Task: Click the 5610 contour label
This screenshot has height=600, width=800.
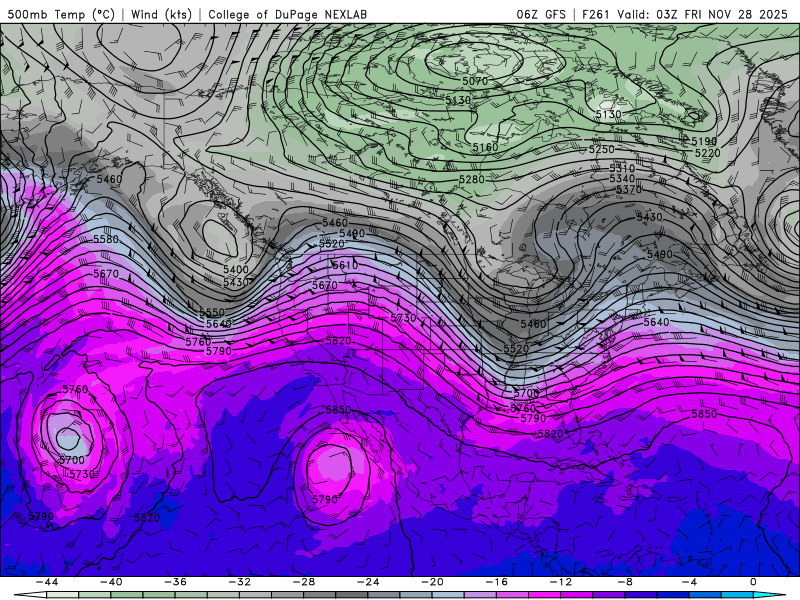Action: (x=345, y=265)
